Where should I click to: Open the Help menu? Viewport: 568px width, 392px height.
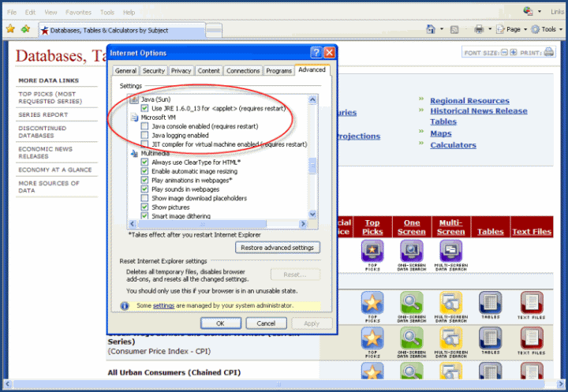[129, 13]
